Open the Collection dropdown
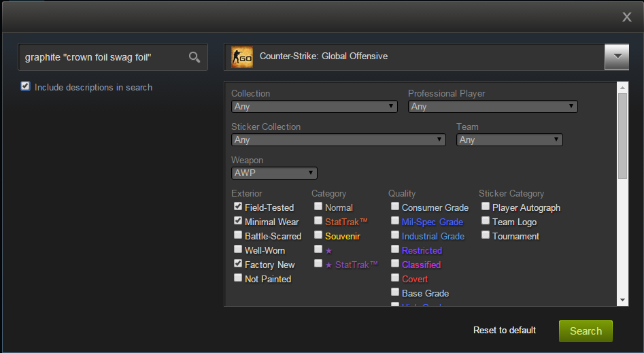Image resolution: width=644 pixels, height=353 pixels. [314, 107]
